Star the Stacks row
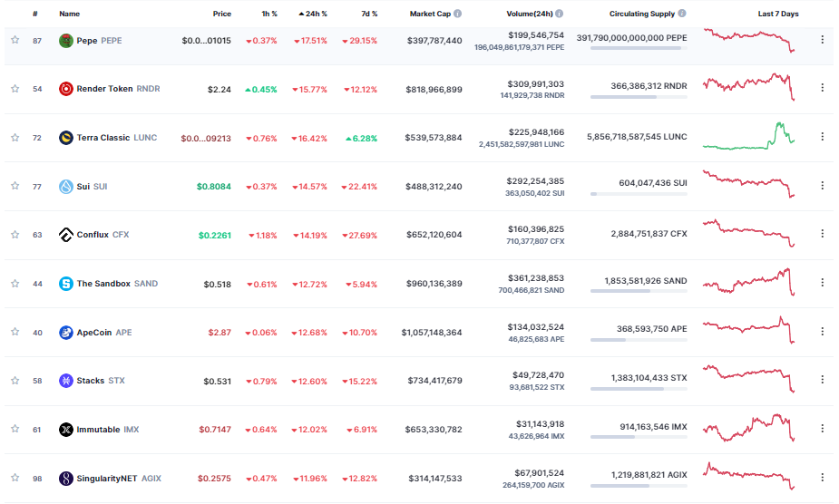Screen dimensions: 839x504 coord(15,381)
